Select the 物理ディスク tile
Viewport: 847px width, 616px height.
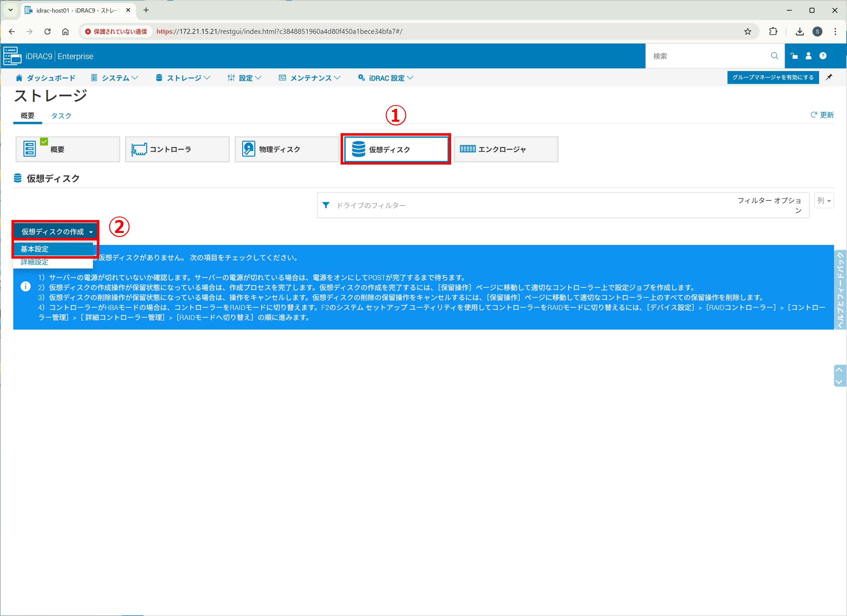pyautogui.click(x=286, y=149)
